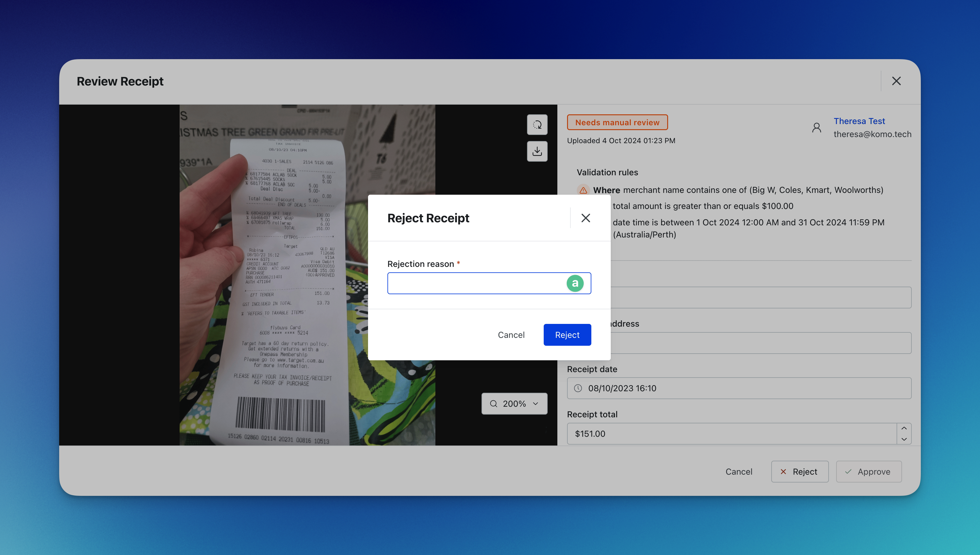Screen dimensions: 980x555
Task: Click the rotate image icon
Action: tap(537, 125)
